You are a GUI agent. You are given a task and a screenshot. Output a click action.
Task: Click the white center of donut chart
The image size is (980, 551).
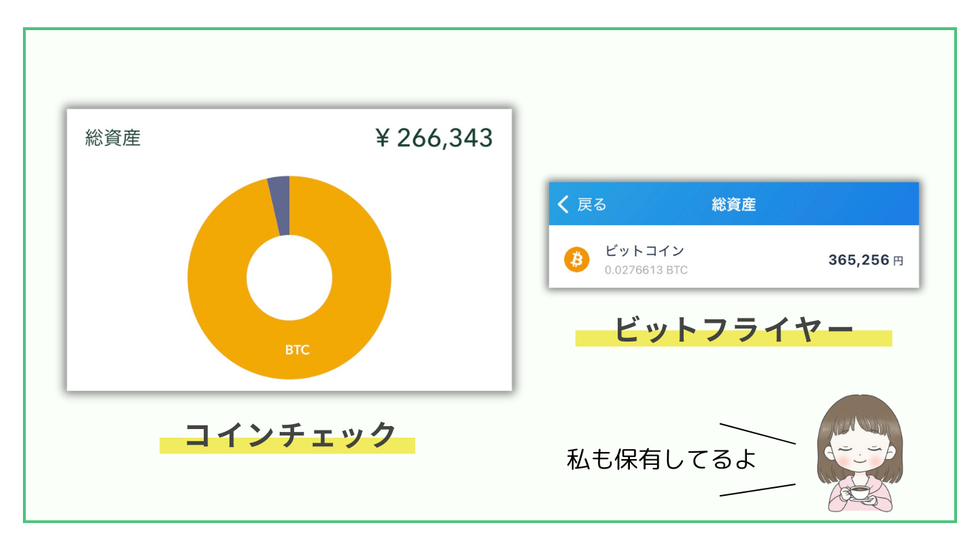(x=289, y=278)
